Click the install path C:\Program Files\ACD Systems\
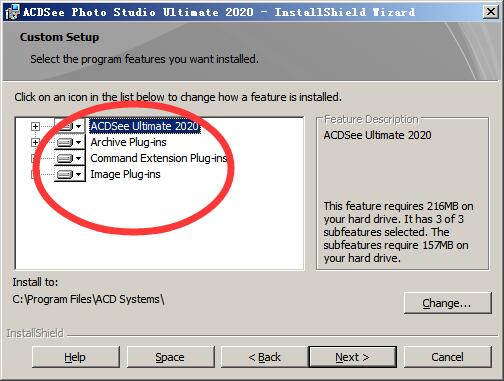 click(x=88, y=299)
